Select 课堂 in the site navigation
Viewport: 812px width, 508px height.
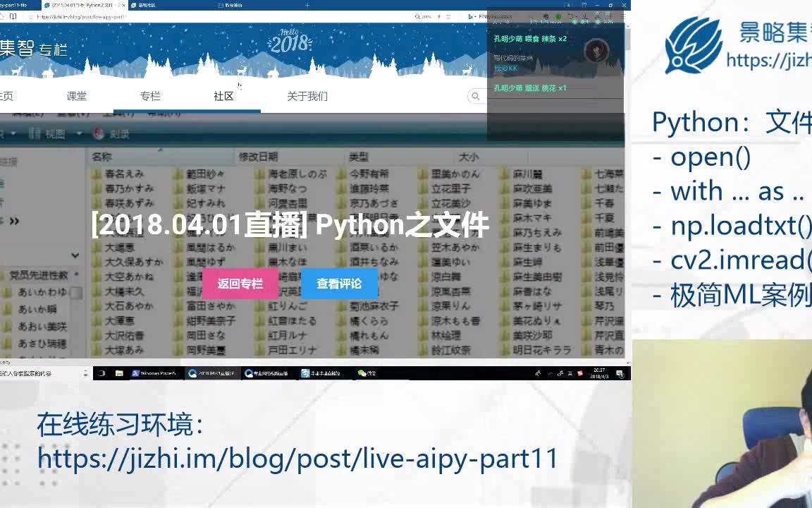pyautogui.click(x=78, y=96)
